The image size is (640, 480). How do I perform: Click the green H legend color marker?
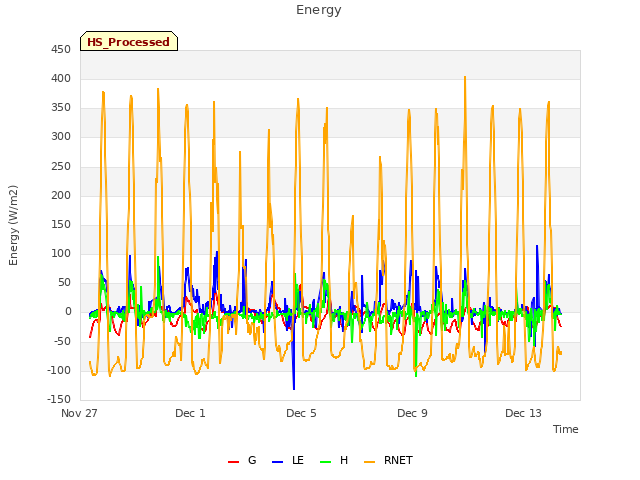pos(325,462)
